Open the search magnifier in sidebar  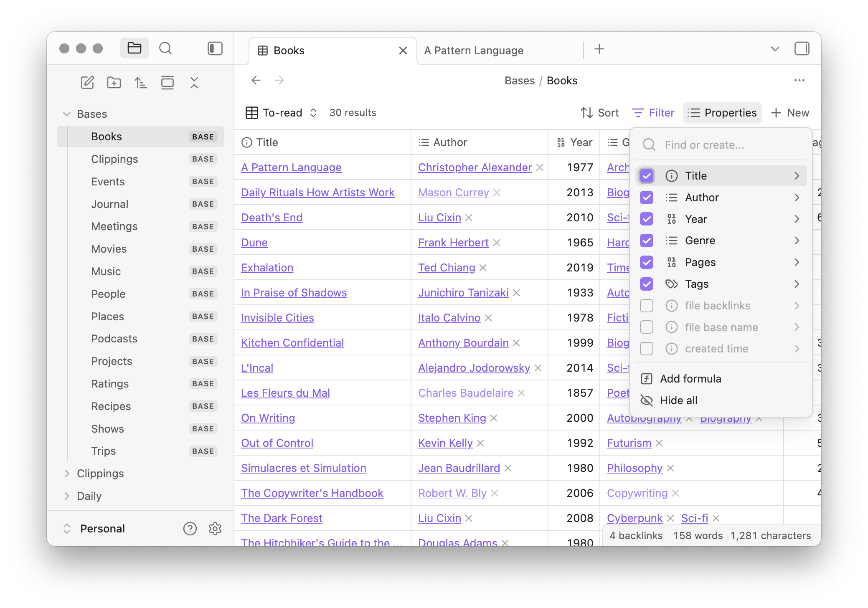pyautogui.click(x=165, y=48)
